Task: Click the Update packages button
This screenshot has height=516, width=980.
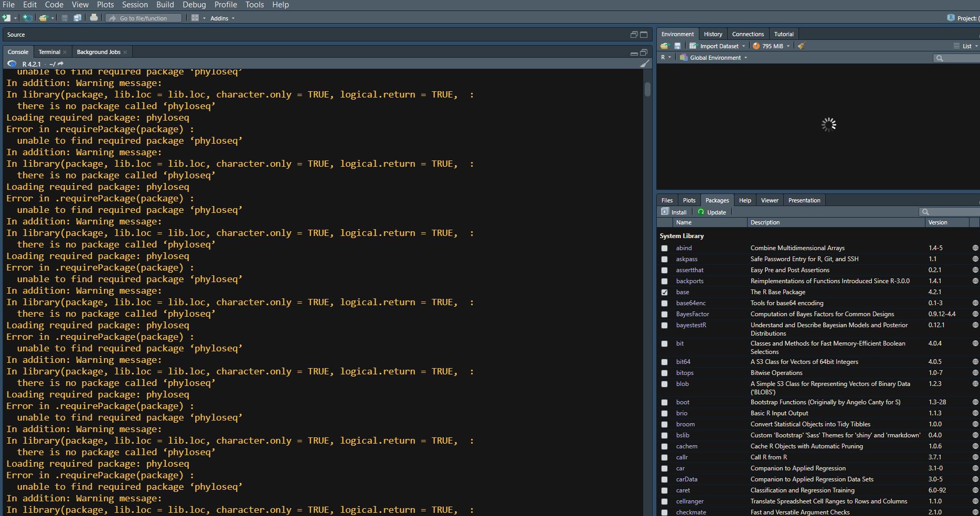Action: (x=712, y=212)
